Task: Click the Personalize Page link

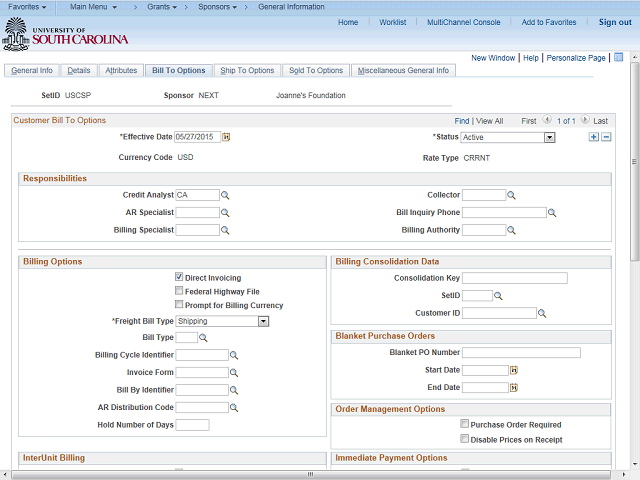Action: point(575,58)
